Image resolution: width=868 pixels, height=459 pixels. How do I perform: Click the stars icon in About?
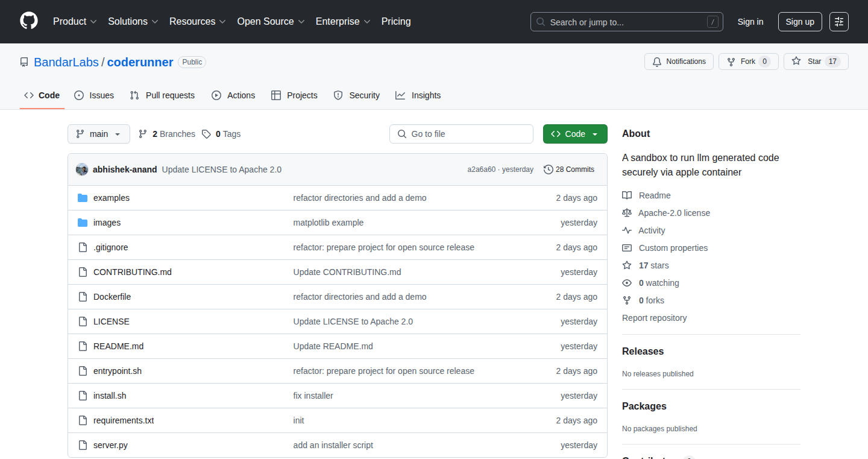click(627, 265)
